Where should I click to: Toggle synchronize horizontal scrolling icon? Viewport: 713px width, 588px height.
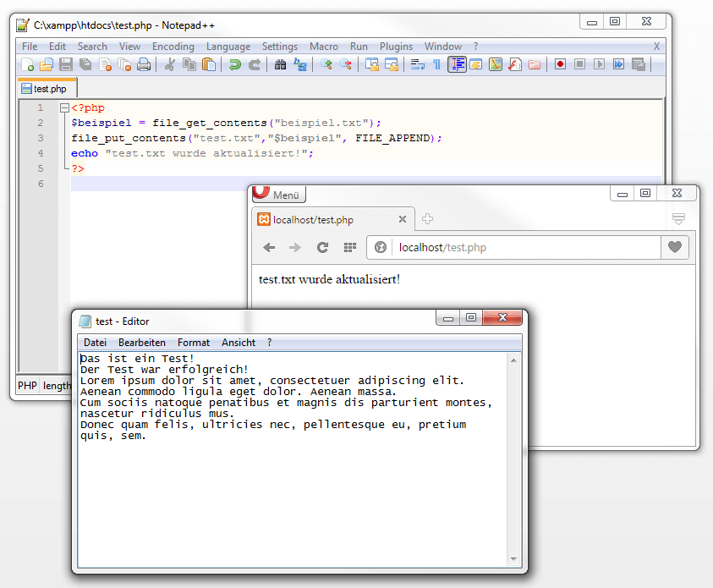coord(392,64)
